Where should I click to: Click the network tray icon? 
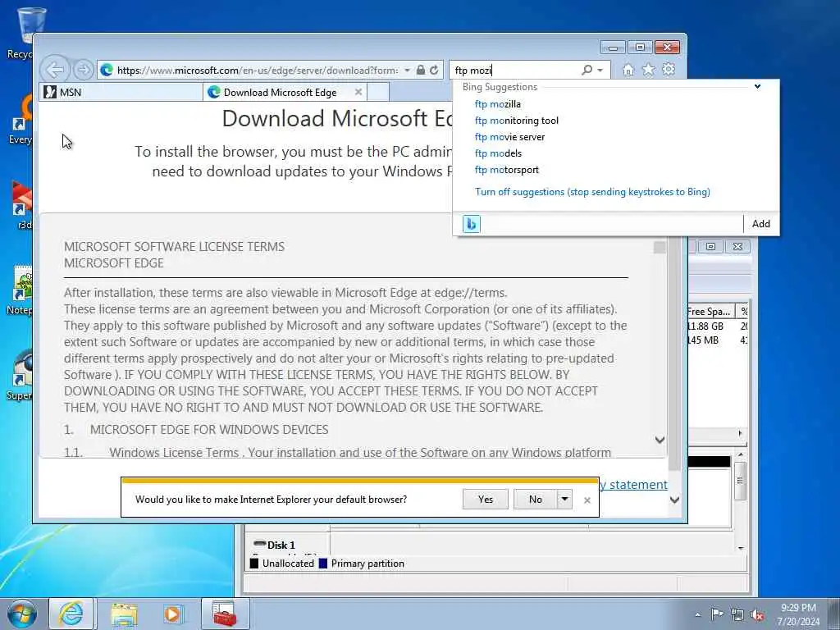(737, 615)
